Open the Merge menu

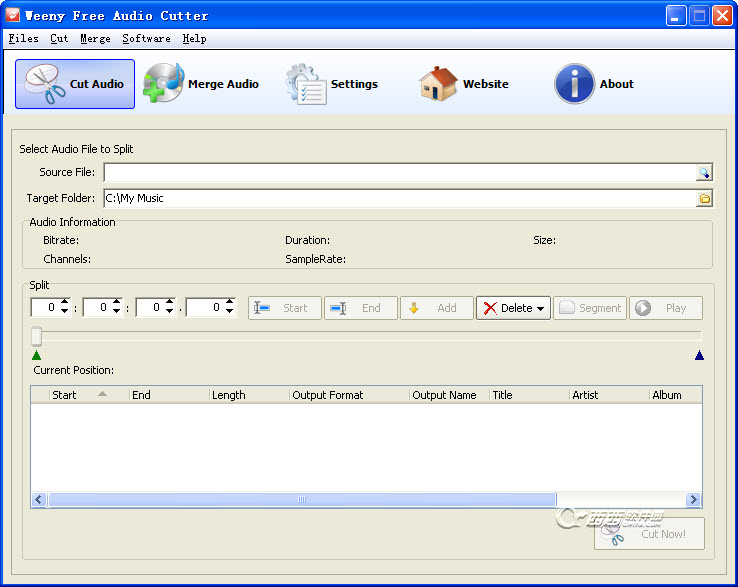pos(96,39)
